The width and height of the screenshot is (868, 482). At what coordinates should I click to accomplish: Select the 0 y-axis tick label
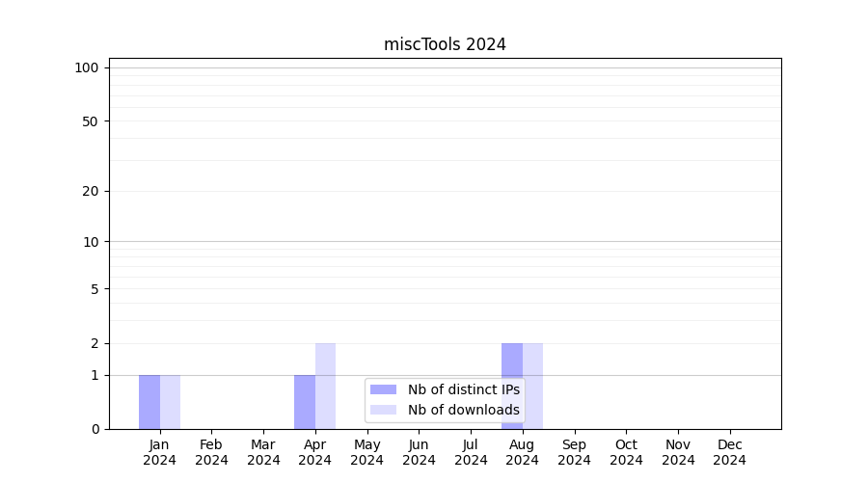tap(95, 429)
